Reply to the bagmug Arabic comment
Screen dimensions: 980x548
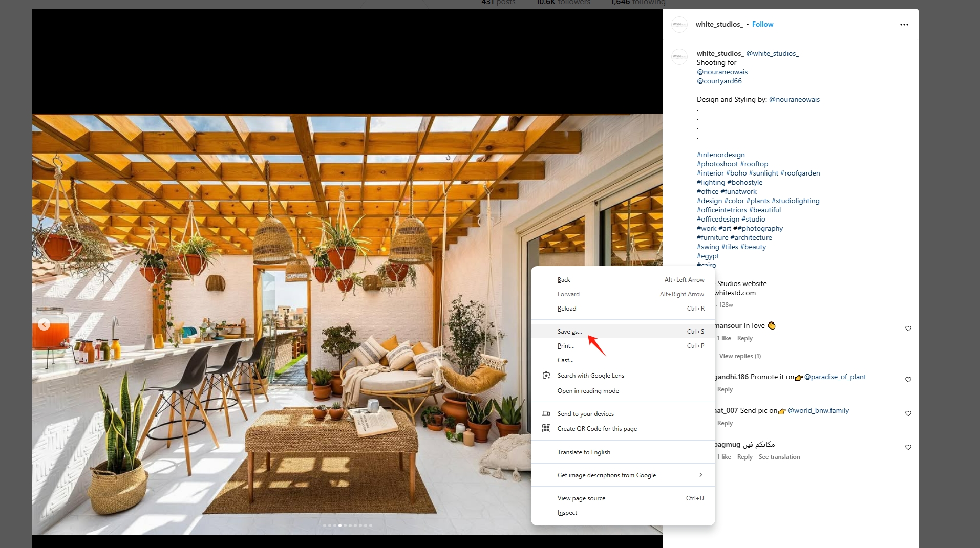point(744,457)
